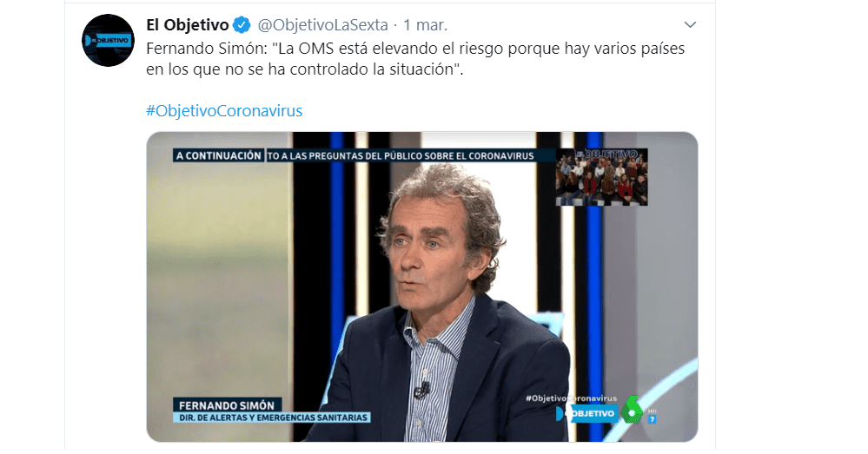The width and height of the screenshot is (868, 454).
Task: Click the tweet text quoting Fernando Simón
Action: coord(415,59)
